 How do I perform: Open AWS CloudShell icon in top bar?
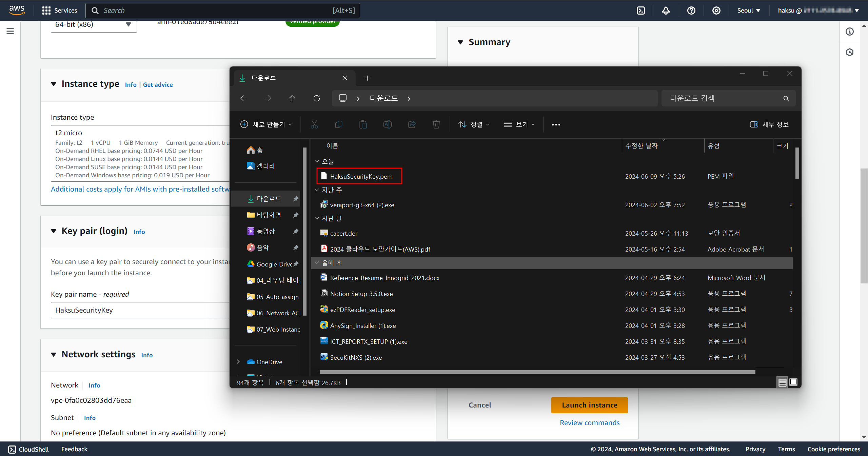640,11
